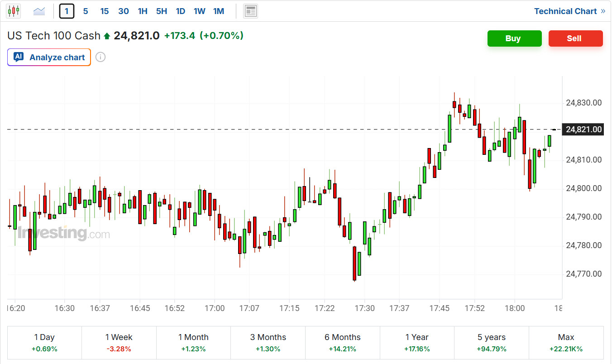Select the 1 minute interval
Image resolution: width=612 pixels, height=364 pixels.
67,11
